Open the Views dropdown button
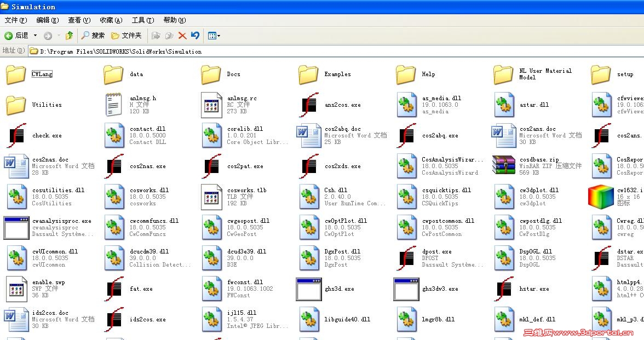 point(214,36)
